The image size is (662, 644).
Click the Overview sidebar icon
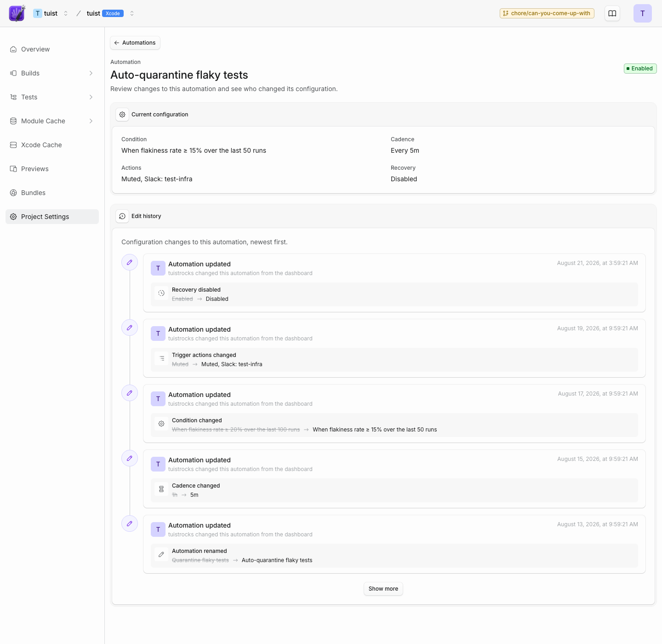coord(13,49)
